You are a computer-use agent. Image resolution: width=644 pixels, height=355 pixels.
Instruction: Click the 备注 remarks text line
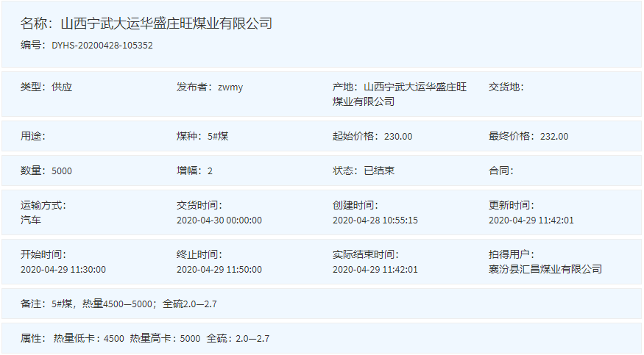click(x=118, y=304)
